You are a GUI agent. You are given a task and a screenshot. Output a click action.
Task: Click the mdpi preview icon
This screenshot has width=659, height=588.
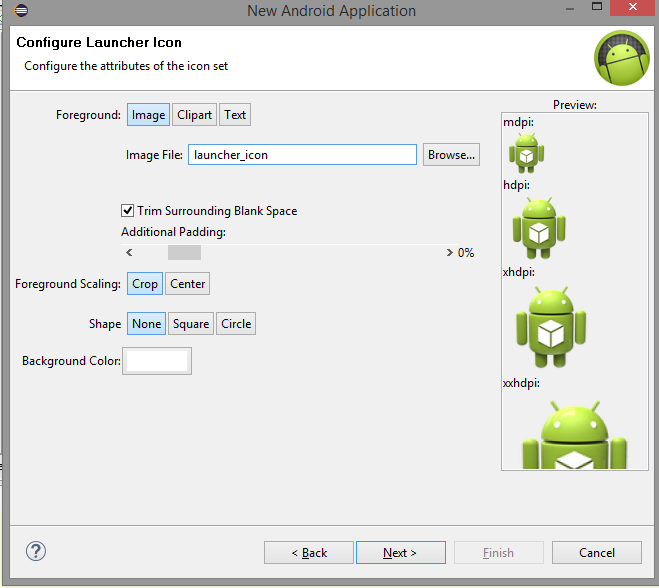526,153
